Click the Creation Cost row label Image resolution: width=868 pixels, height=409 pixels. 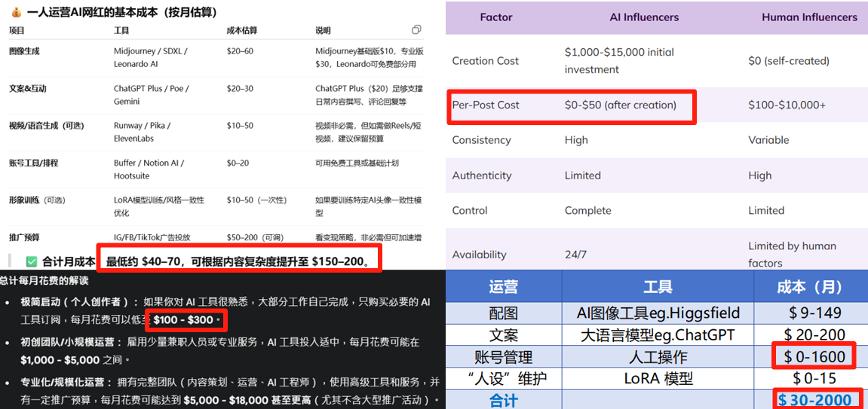[x=486, y=61]
